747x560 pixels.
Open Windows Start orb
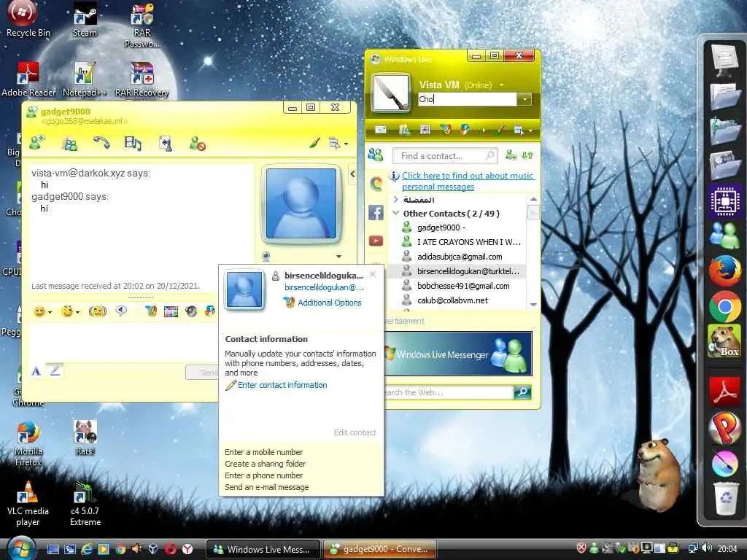tap(20, 548)
